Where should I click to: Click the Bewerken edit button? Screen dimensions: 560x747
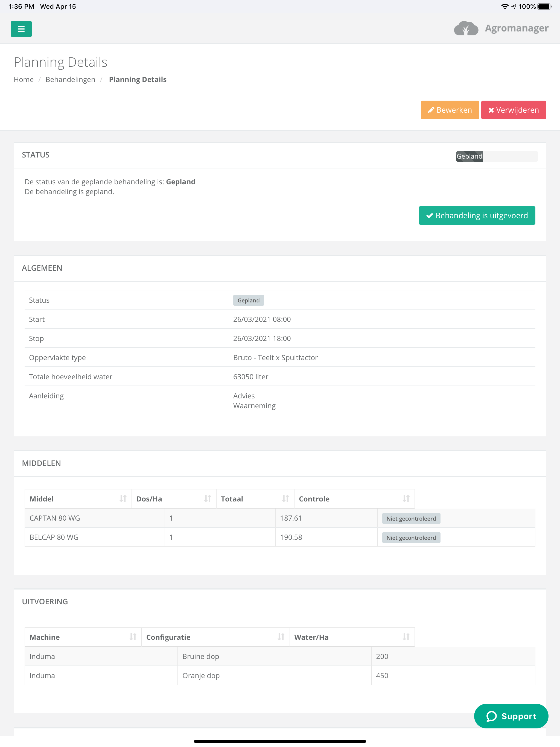[x=450, y=110]
